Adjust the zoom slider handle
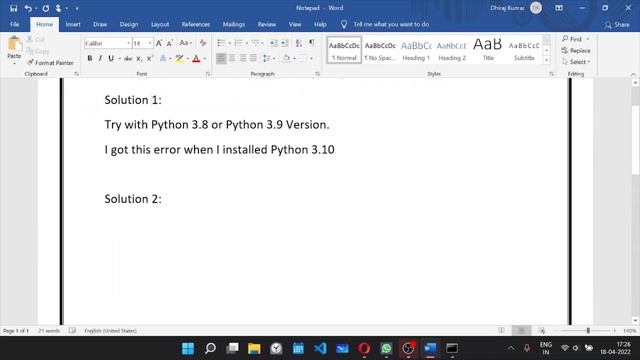This screenshot has width=640, height=360. click(x=588, y=331)
